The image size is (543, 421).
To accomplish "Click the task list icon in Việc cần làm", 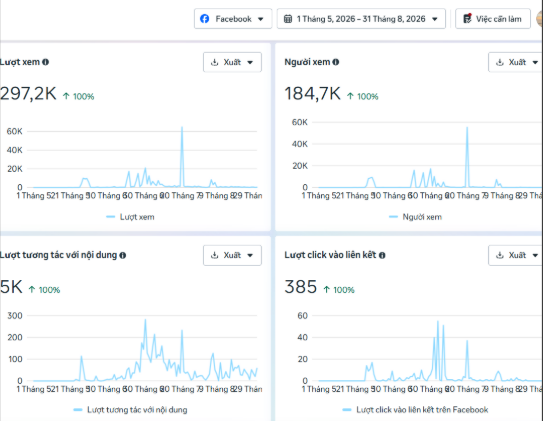I will pyautogui.click(x=468, y=18).
